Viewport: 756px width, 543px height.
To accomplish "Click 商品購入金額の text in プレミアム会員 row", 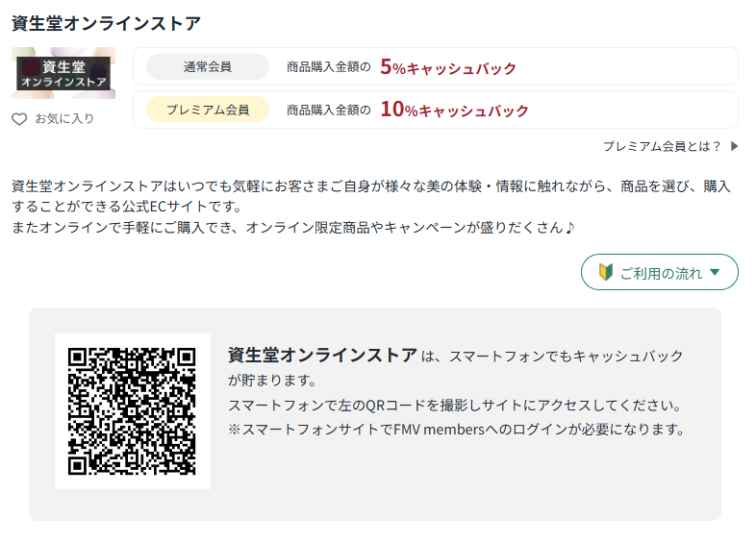I will [328, 110].
